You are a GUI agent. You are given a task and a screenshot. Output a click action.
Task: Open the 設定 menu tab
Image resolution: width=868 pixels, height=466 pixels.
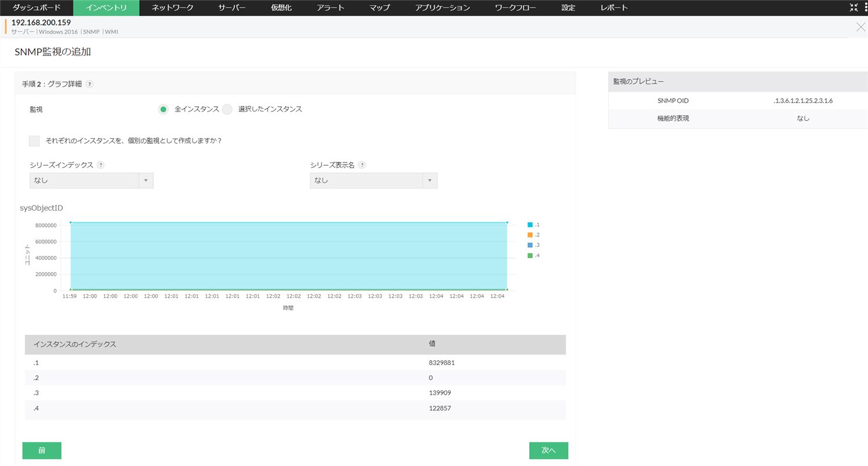click(x=568, y=8)
